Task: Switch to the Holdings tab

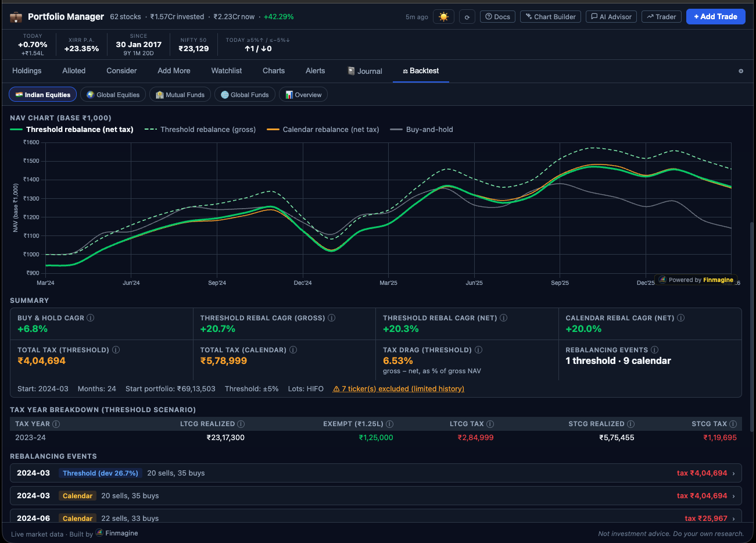Action: pos(27,70)
